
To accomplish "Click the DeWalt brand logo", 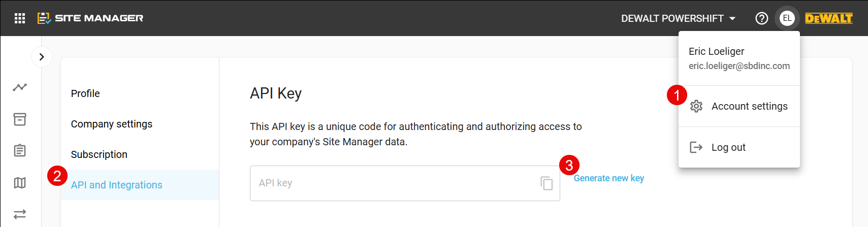I will pyautogui.click(x=829, y=18).
